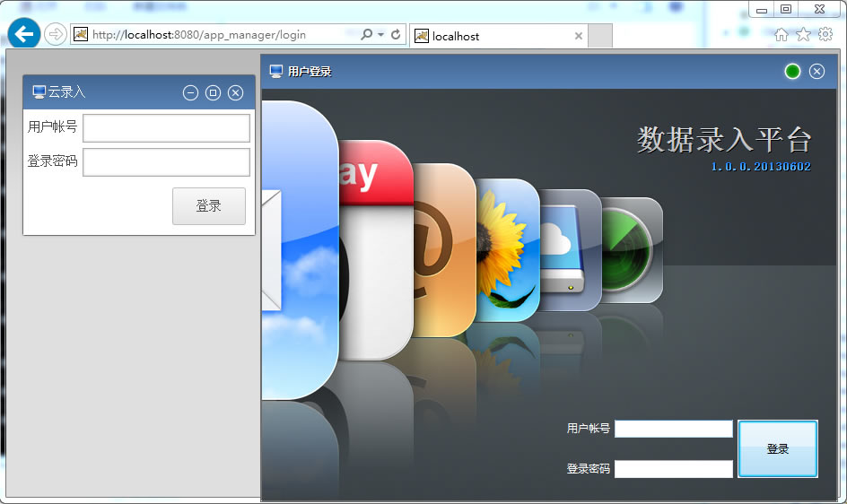Focus 登录密码 field in 云录入 window

tap(166, 162)
